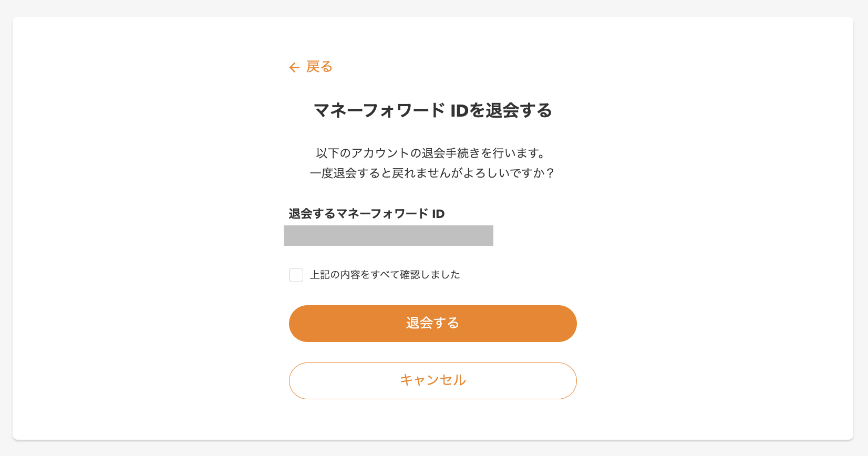Click the 退会するマネーフォワード ID label

(x=367, y=214)
